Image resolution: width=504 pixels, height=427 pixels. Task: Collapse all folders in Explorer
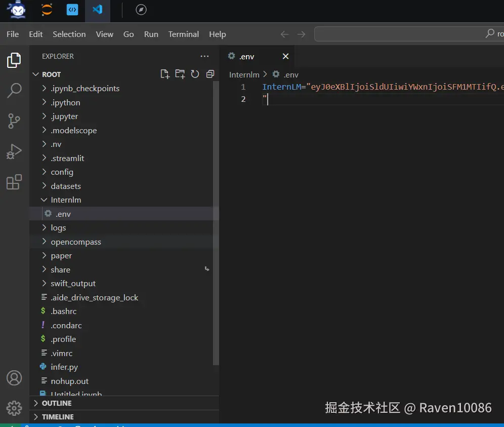[211, 74]
